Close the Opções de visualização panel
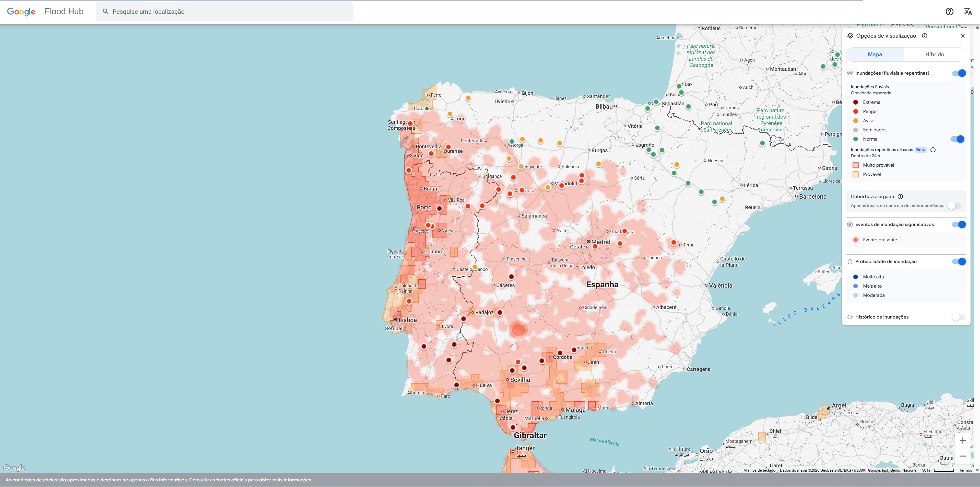Image resolution: width=980 pixels, height=487 pixels. point(962,36)
